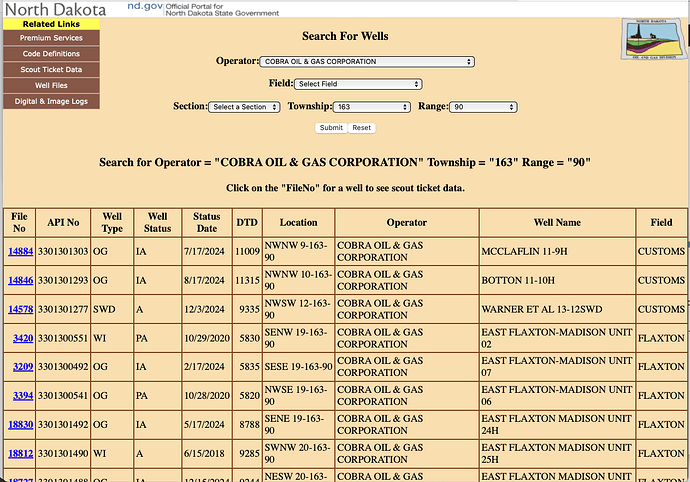Viewport: 690px width, 482px height.
Task: Click DTD value 8788
Action: pyautogui.click(x=250, y=425)
